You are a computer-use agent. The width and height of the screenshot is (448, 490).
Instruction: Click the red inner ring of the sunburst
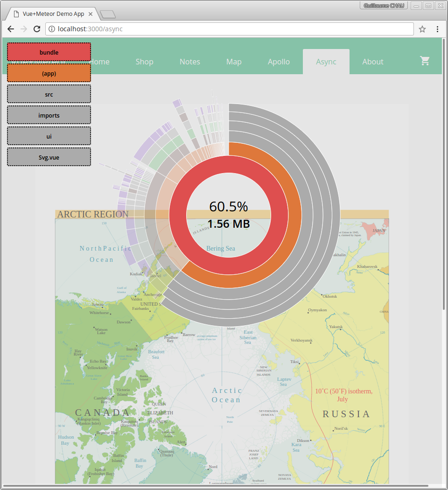click(x=280, y=215)
